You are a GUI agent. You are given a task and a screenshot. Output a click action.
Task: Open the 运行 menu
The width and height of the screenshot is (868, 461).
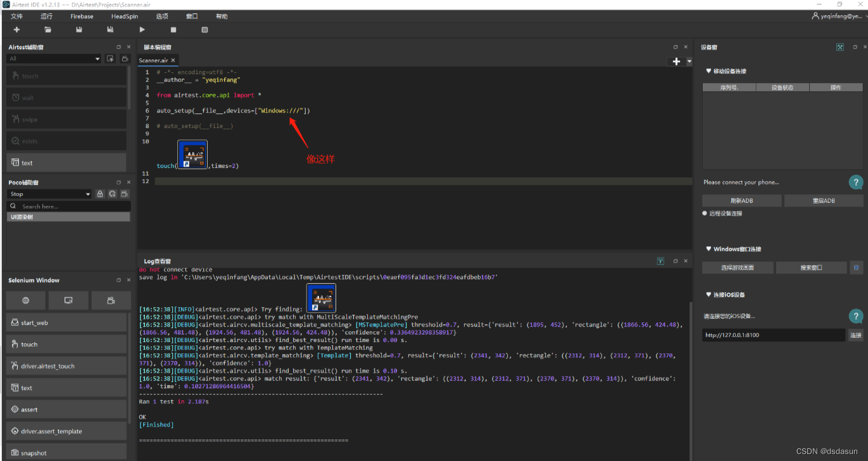(x=46, y=16)
